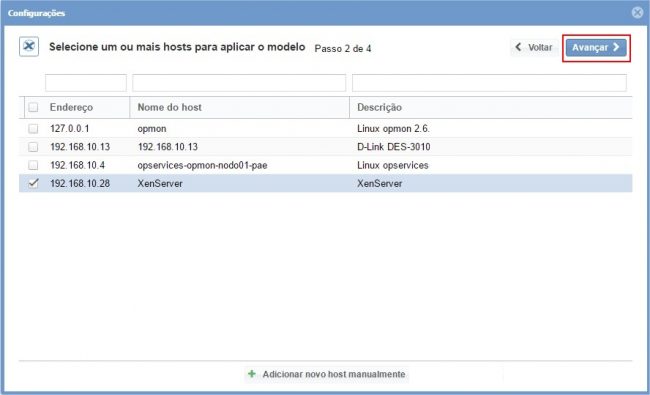Uncheck the 192.168.10.28 XenServer checkbox
Screen dimensions: 650x395
33,183
